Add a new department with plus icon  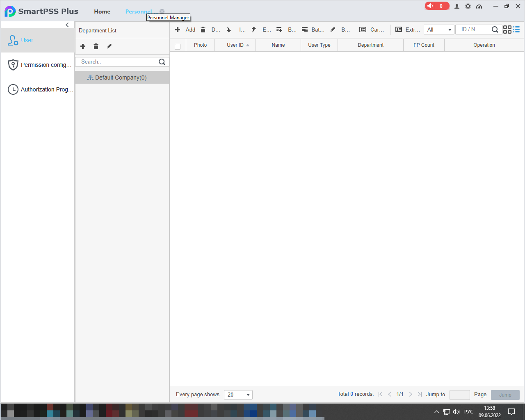(x=83, y=46)
